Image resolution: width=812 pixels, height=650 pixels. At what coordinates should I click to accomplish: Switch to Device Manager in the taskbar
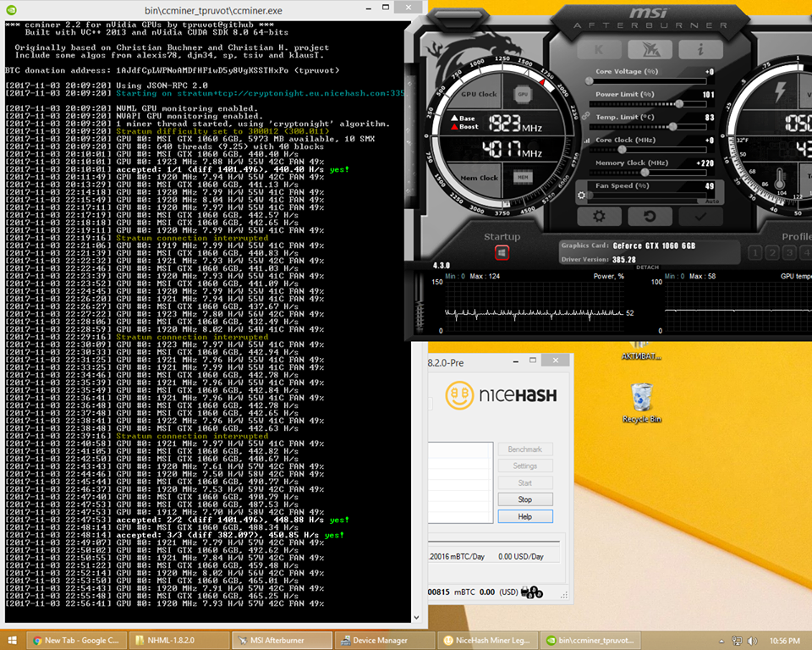[380, 640]
